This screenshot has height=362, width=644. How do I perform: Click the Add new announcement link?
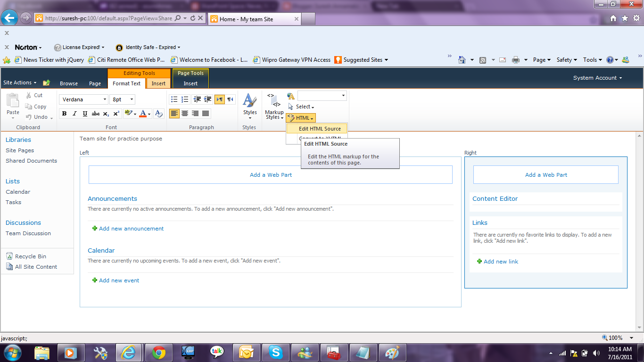tap(131, 228)
